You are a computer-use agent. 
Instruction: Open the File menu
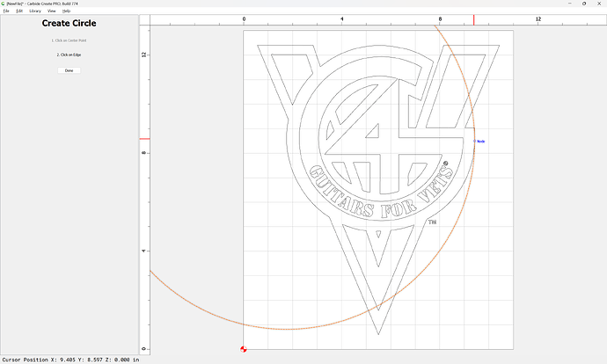6,11
